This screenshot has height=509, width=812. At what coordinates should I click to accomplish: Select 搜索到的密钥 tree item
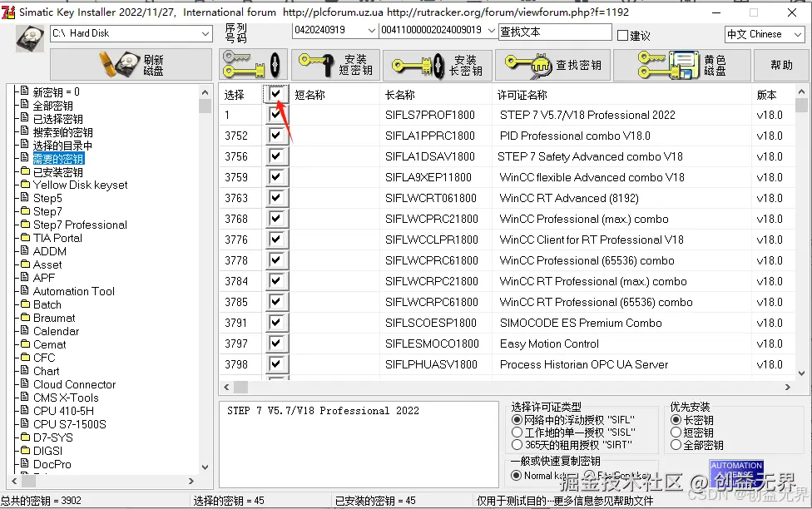62,132
